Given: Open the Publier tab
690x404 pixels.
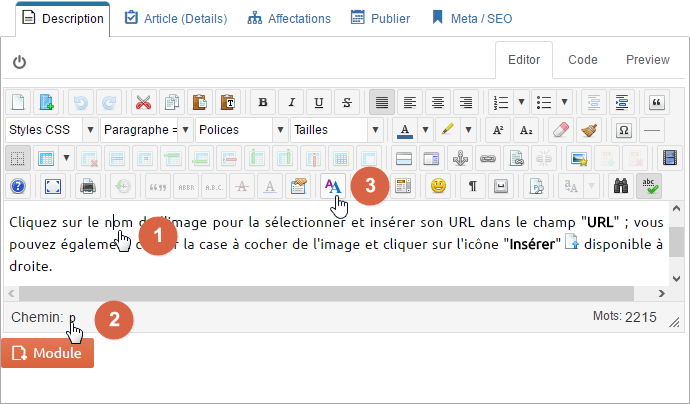Looking at the screenshot, I should [x=380, y=18].
